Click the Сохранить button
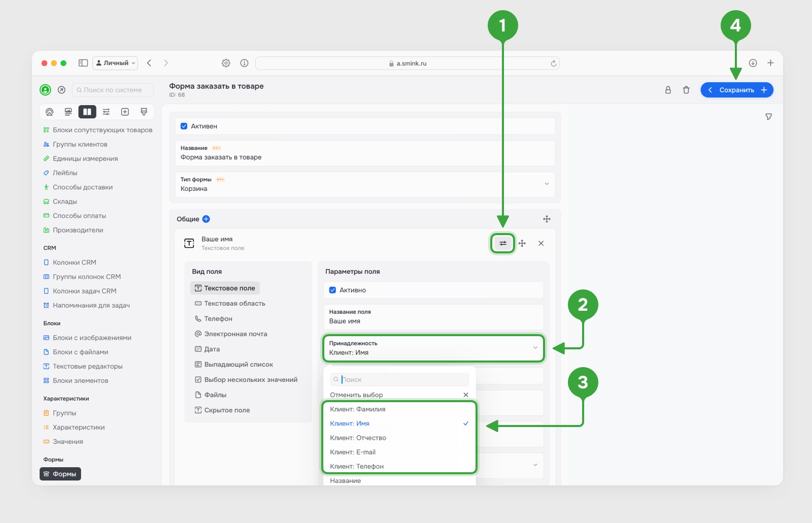This screenshot has height=523, width=812. [x=736, y=90]
